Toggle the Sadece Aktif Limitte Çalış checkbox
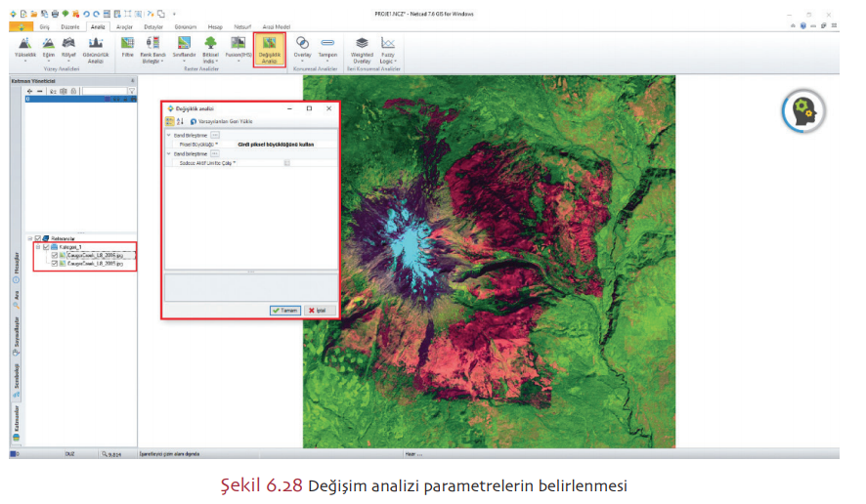 tap(286, 163)
